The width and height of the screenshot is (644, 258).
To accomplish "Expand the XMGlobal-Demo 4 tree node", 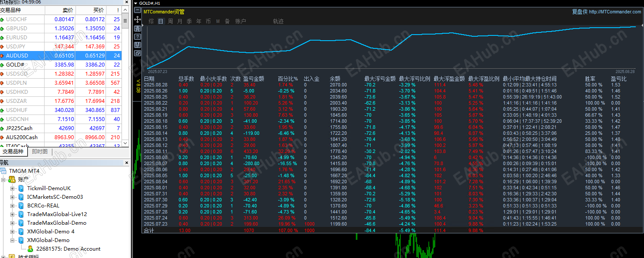I will click(x=12, y=232).
